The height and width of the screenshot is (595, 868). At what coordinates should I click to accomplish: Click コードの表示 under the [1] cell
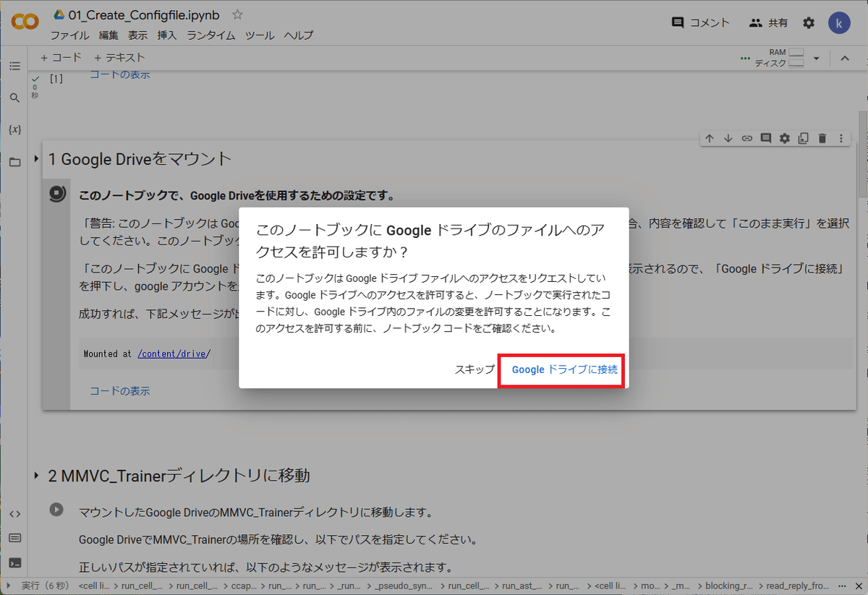pos(119,74)
